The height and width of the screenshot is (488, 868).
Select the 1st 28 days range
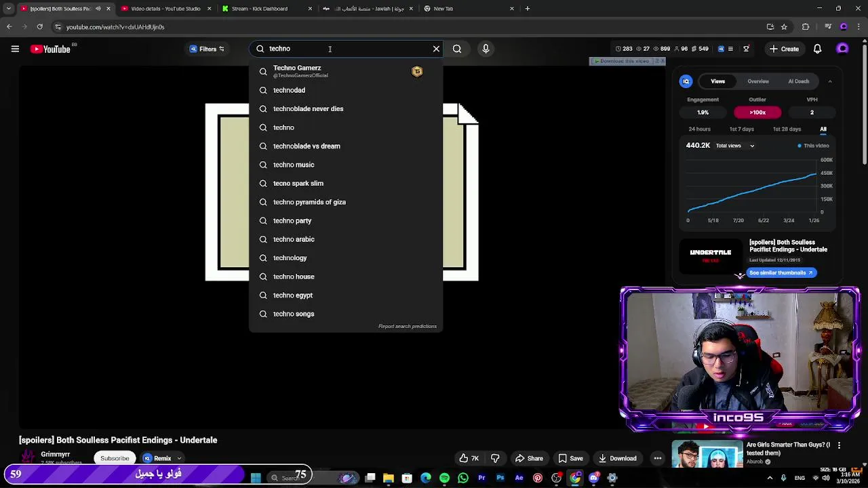point(787,129)
